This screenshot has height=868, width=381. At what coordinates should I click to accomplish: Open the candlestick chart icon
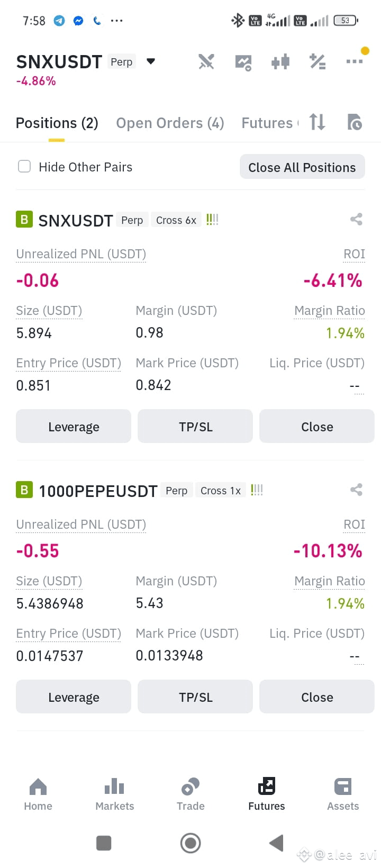coord(280,62)
